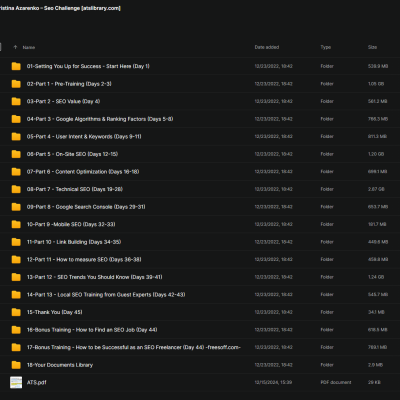Open '16-Bonus Training - How to Find an SEO Job'
The width and height of the screenshot is (400, 400).
point(92,330)
